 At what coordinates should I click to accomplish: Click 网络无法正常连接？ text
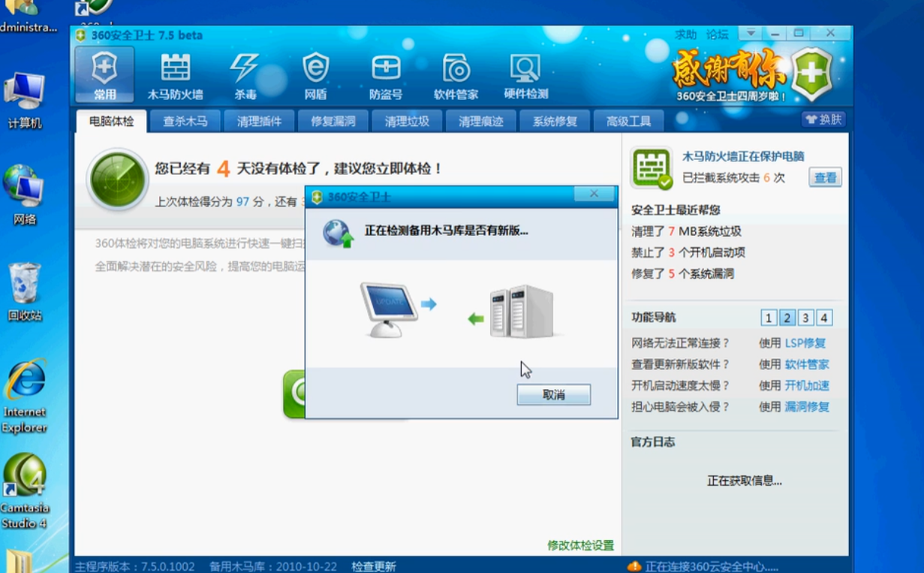[681, 343]
